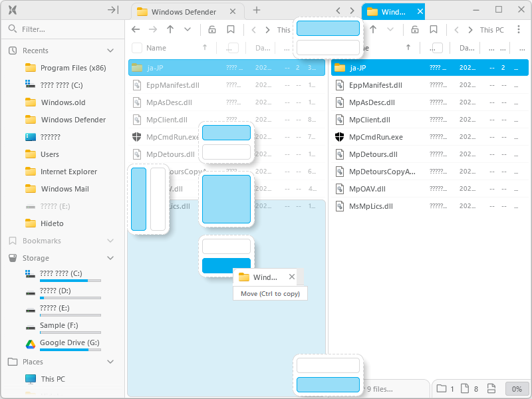
Task: Bookmark the current folder in the left pane
Action: (231, 29)
